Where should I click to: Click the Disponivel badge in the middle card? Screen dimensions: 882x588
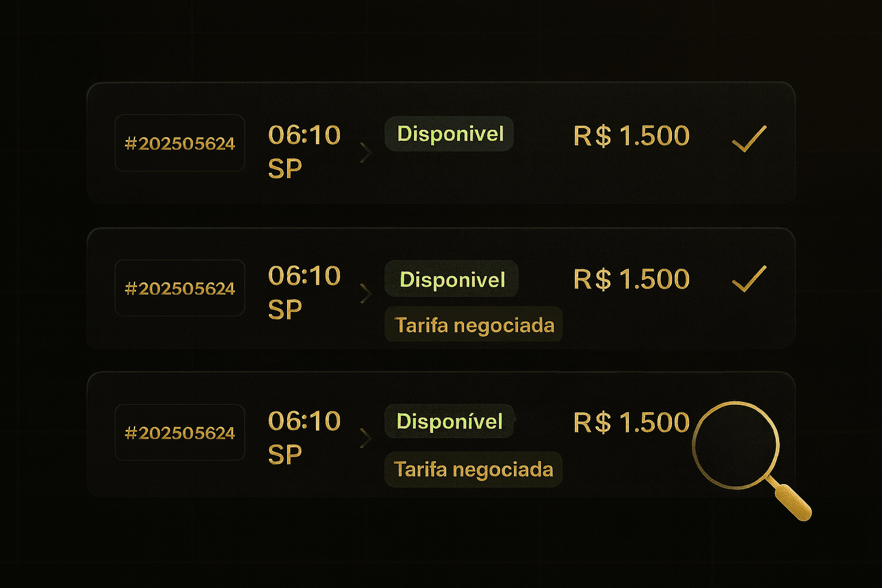(x=452, y=279)
